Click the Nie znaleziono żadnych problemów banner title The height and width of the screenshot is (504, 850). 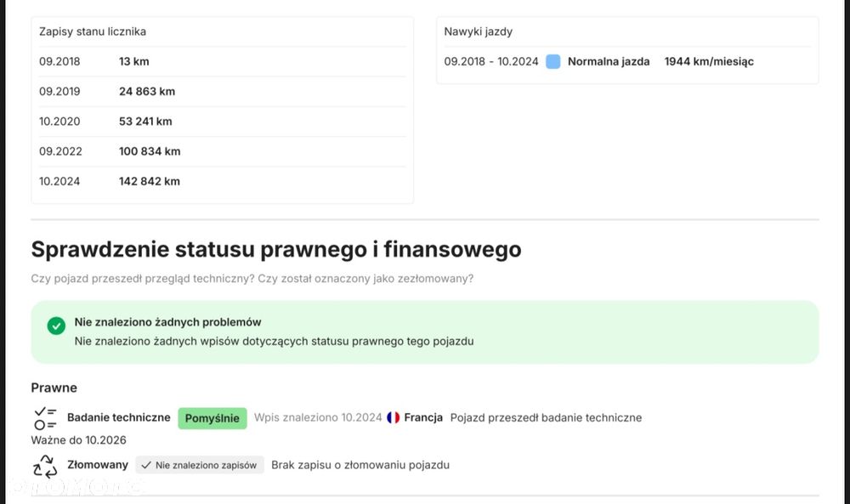(x=167, y=322)
